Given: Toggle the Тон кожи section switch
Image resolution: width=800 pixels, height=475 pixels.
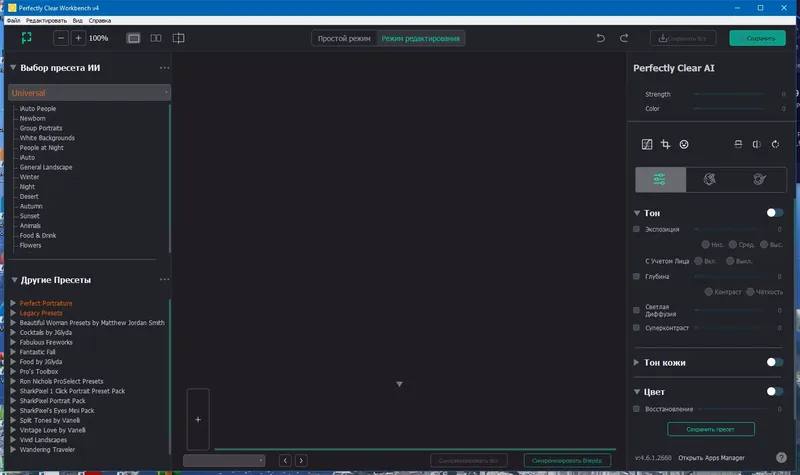Looking at the screenshot, I should [x=774, y=362].
